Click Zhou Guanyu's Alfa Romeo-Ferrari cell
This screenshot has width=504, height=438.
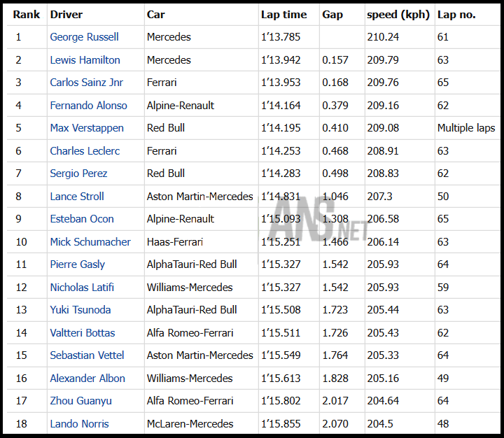point(190,401)
